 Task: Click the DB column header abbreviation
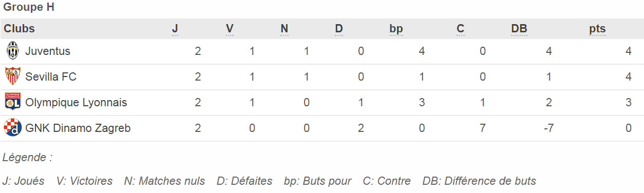point(519,29)
